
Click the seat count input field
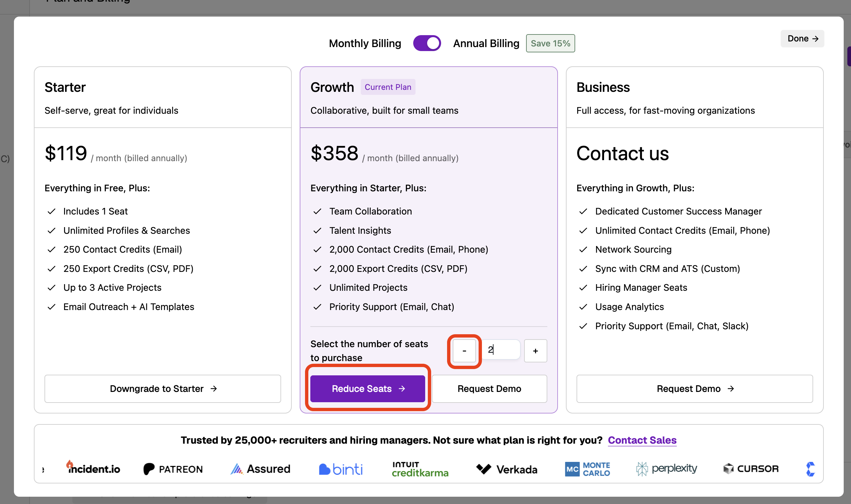pyautogui.click(x=501, y=349)
